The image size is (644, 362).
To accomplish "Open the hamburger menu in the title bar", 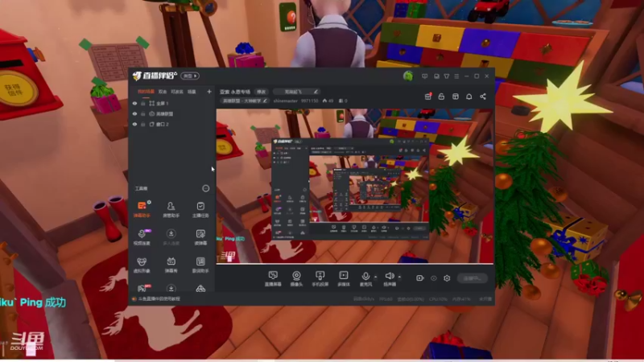I will pos(456,76).
